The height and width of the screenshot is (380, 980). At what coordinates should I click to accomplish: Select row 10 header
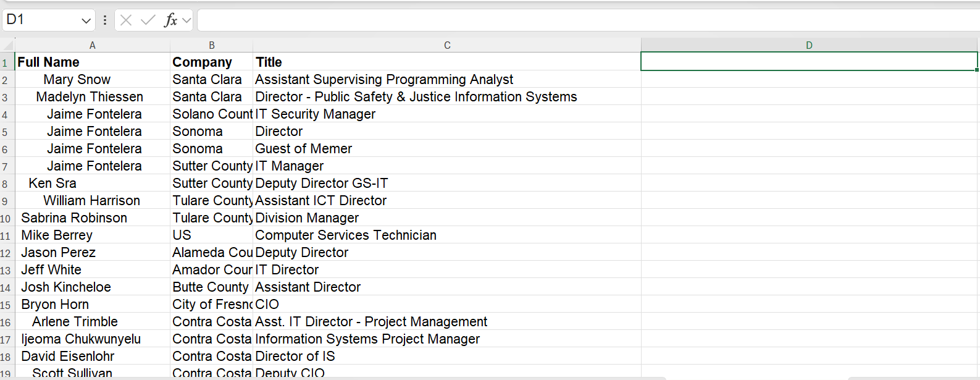coord(6,219)
